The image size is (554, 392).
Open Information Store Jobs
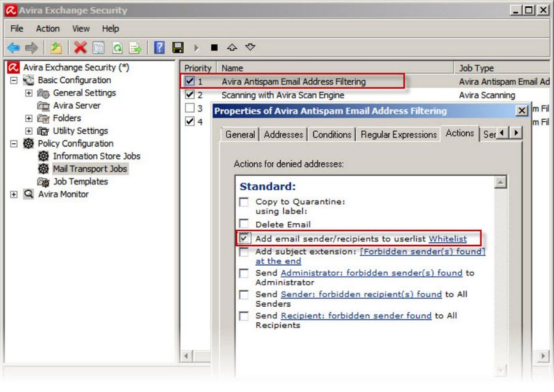[96, 156]
